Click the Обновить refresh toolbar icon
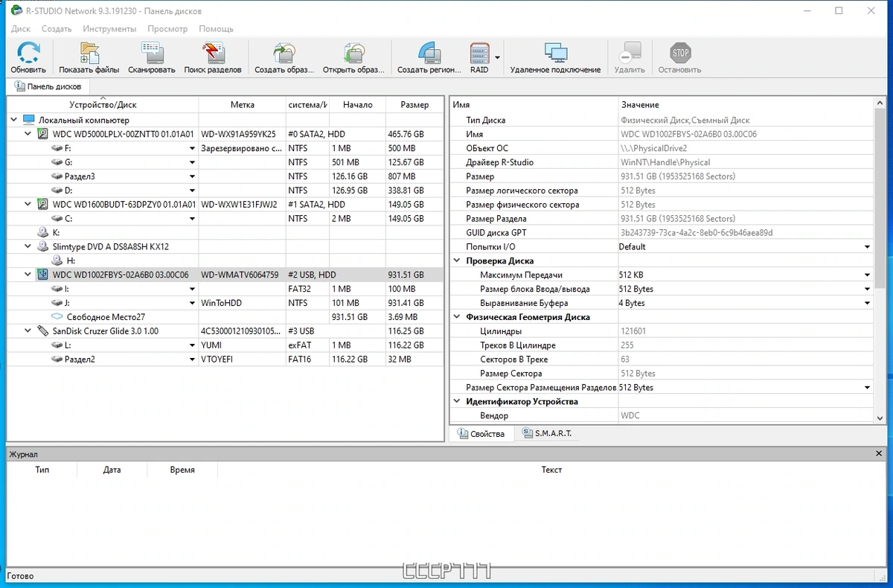893x588 pixels. pyautogui.click(x=28, y=54)
